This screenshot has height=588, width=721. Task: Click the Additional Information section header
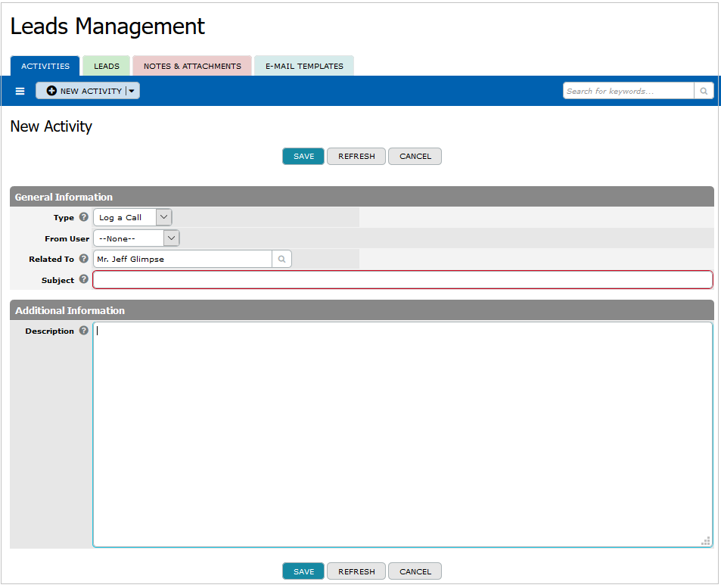tap(362, 310)
